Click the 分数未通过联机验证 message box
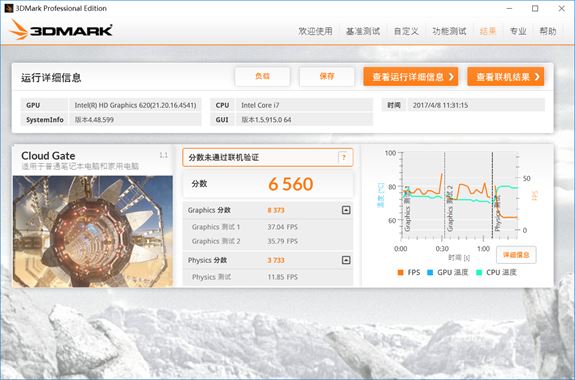Viewport: 575px width, 380px height. (x=268, y=157)
